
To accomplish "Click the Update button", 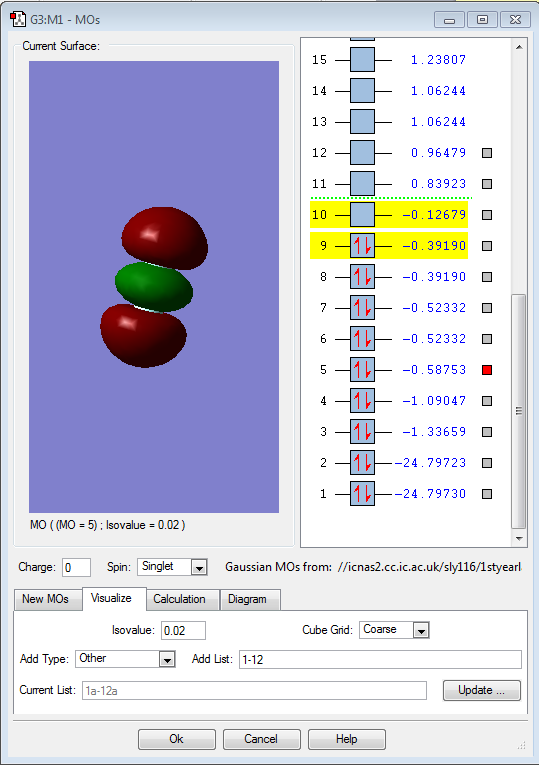I will tap(482, 690).
